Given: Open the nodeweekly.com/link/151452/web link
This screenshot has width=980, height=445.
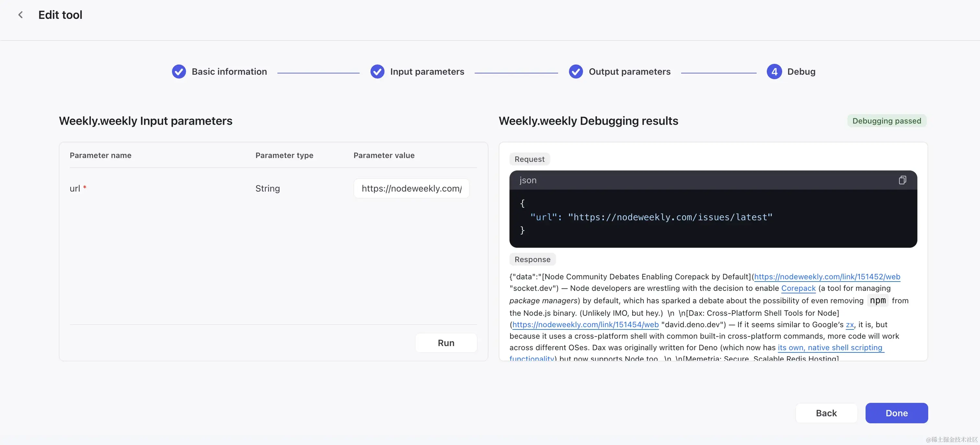Looking at the screenshot, I should point(827,277).
